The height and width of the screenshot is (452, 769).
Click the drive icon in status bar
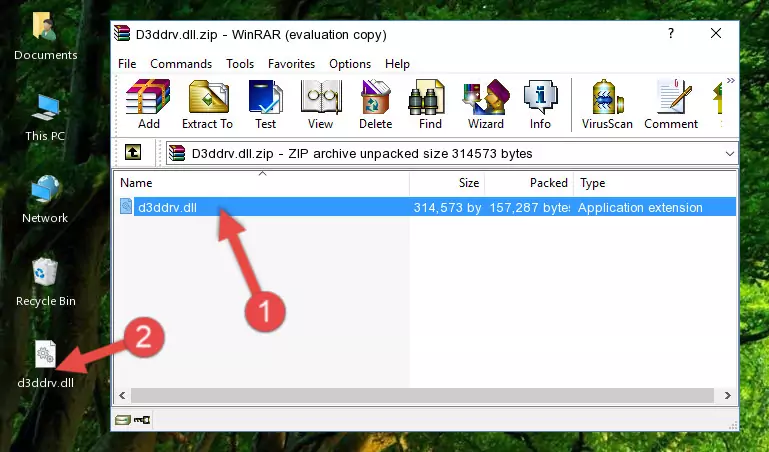pyautogui.click(x=123, y=420)
